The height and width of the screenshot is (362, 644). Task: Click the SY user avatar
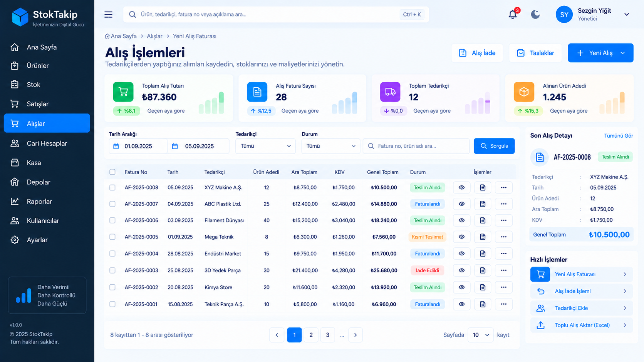pyautogui.click(x=564, y=15)
